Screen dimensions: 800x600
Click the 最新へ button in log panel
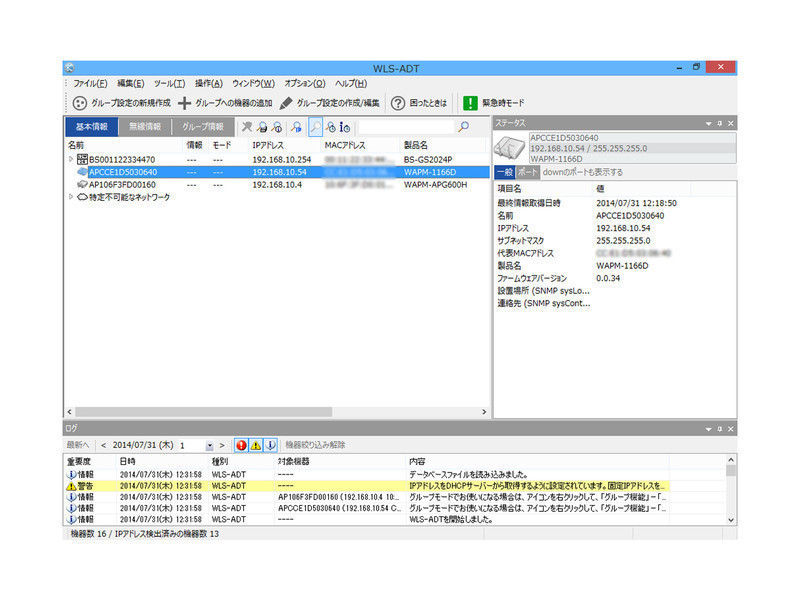point(78,444)
